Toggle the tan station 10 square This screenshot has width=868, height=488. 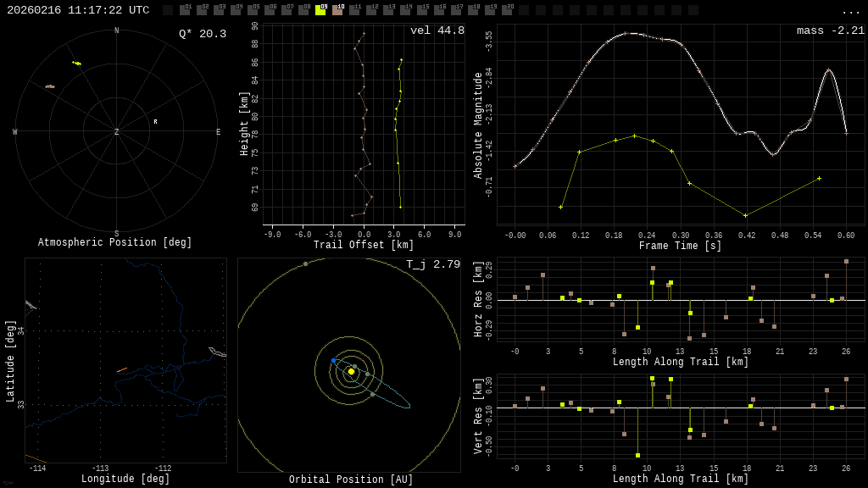click(x=337, y=10)
